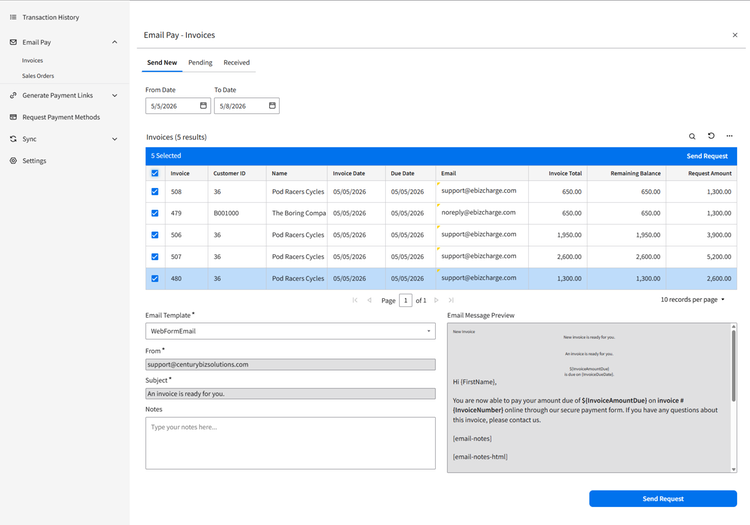Uncheck invoice 506 row checkbox
Screen dimensions: 750x525
coord(155,235)
